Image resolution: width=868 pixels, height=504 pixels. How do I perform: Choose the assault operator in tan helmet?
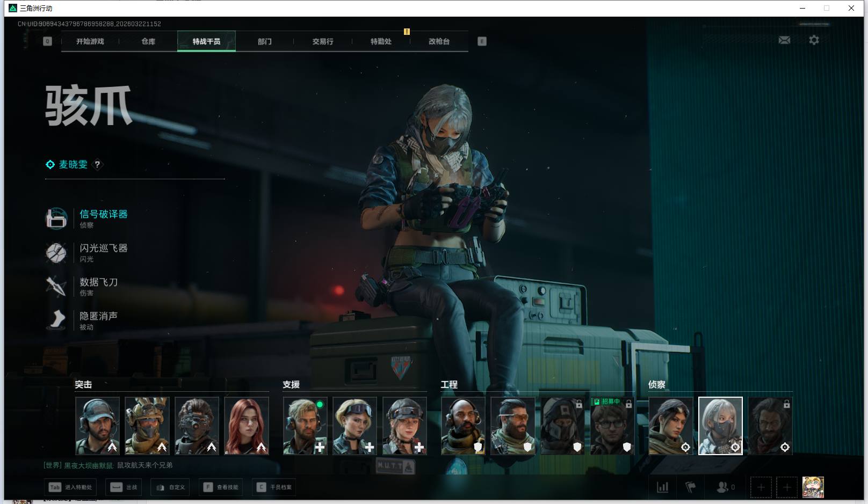(147, 426)
